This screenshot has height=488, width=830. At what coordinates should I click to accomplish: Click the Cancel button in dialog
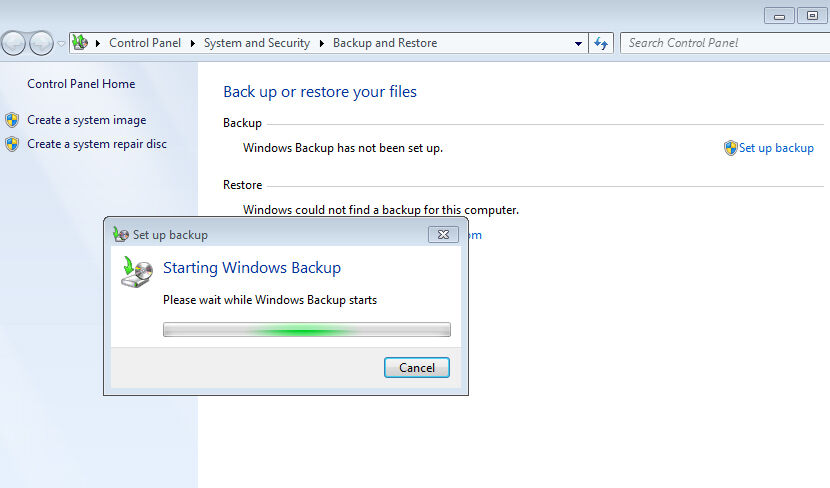click(x=417, y=368)
